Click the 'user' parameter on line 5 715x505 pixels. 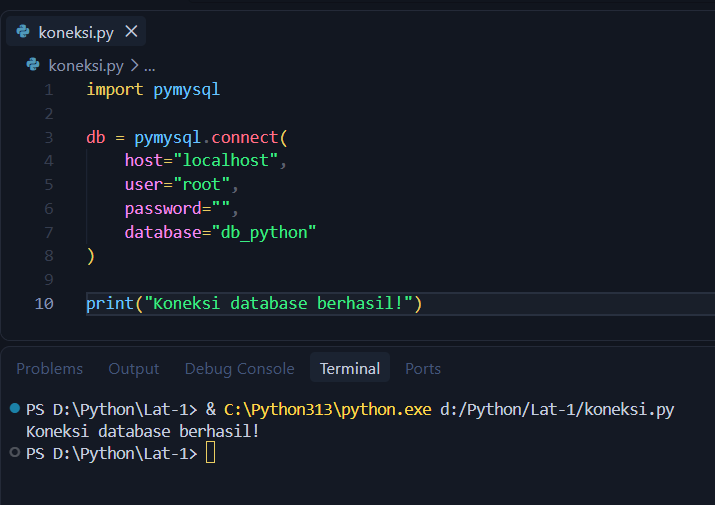[x=144, y=184]
